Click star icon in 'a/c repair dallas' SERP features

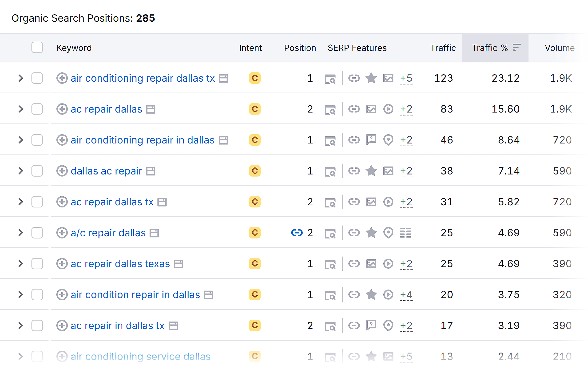click(x=371, y=233)
